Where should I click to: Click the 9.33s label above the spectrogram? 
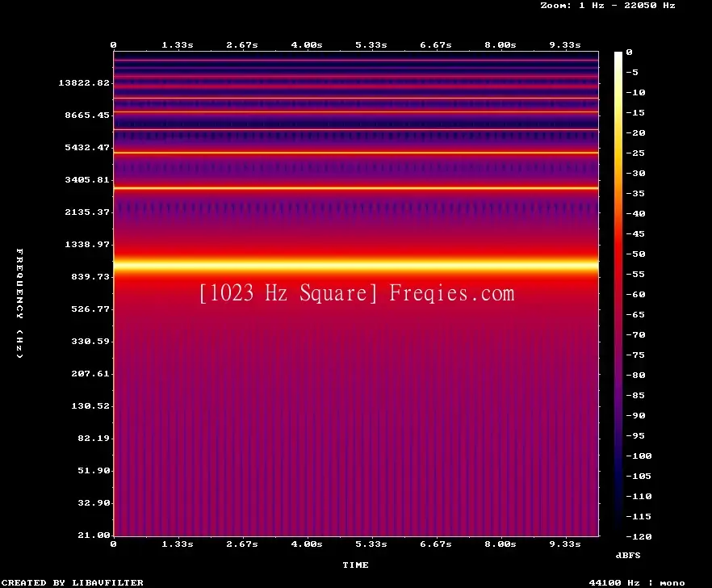(565, 44)
